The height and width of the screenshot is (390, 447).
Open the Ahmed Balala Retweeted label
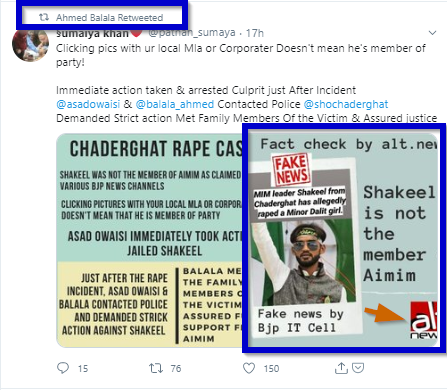(x=109, y=17)
